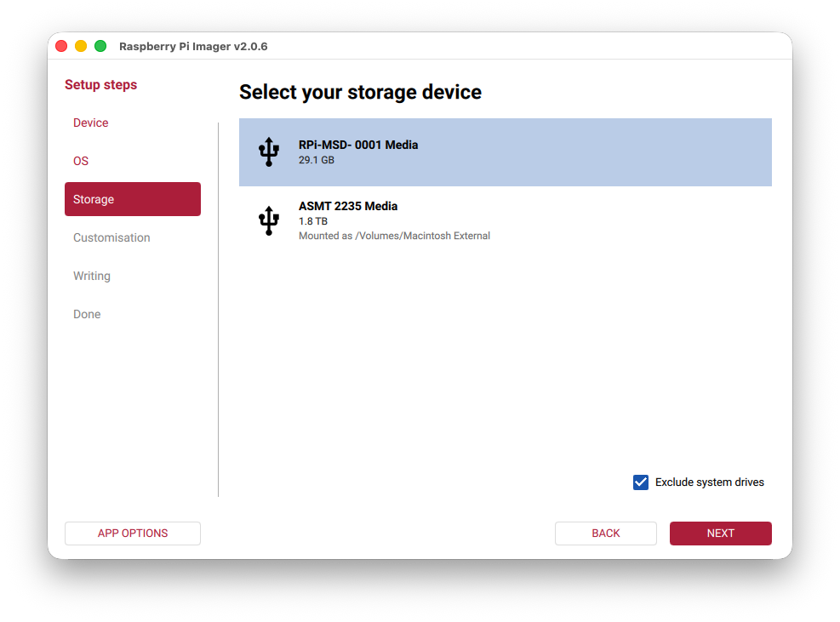Go to the Device setup step
This screenshot has height=622, width=840.
[x=91, y=123]
